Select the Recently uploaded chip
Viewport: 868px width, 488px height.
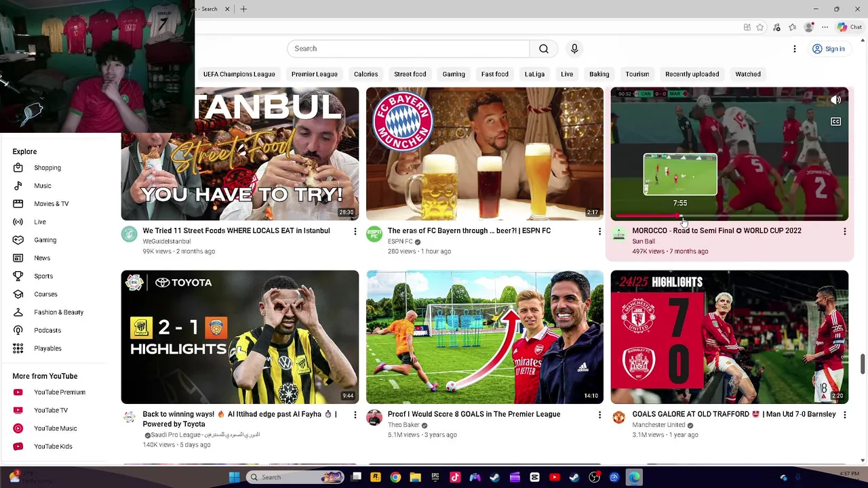click(x=692, y=74)
